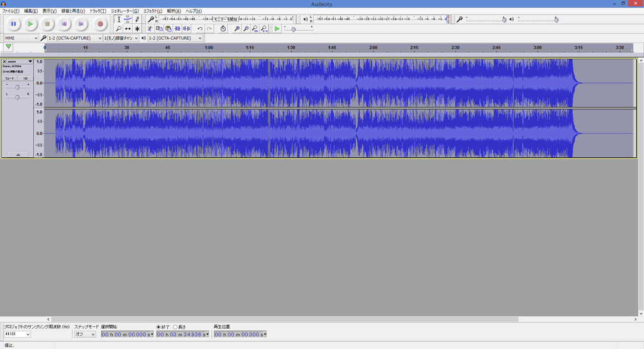This screenshot has width=644, height=349.
Task: Select the Multi-tool asterisk icon
Action: tap(137, 29)
